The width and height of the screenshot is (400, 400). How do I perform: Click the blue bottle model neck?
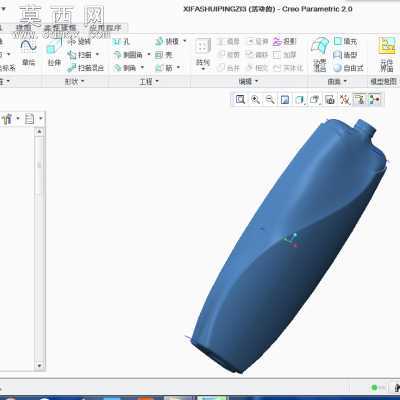tap(364, 128)
